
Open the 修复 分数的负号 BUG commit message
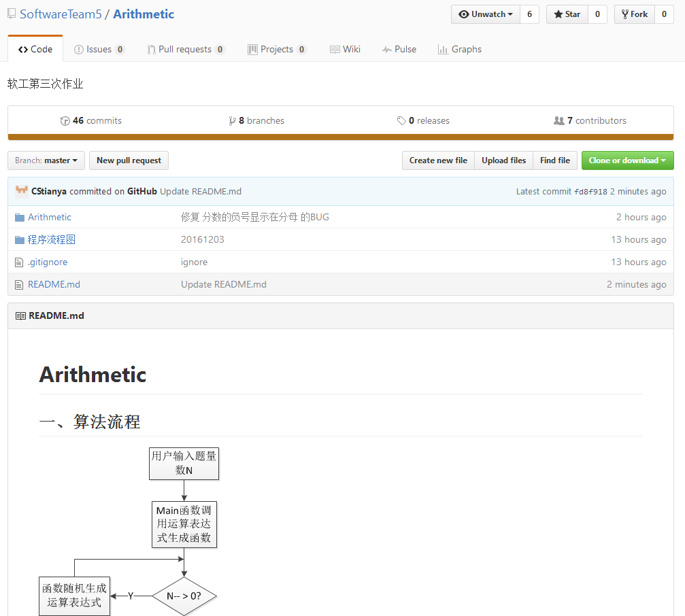(x=255, y=217)
